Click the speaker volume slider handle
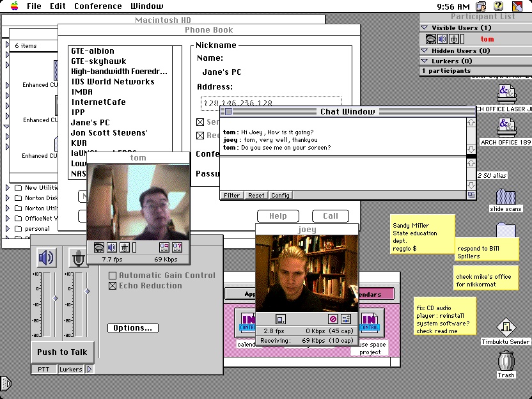The height and width of the screenshot is (399, 532). [55, 299]
